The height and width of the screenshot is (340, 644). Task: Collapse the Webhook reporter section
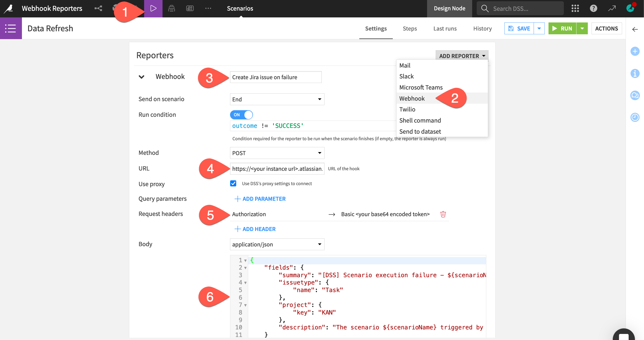click(x=141, y=77)
